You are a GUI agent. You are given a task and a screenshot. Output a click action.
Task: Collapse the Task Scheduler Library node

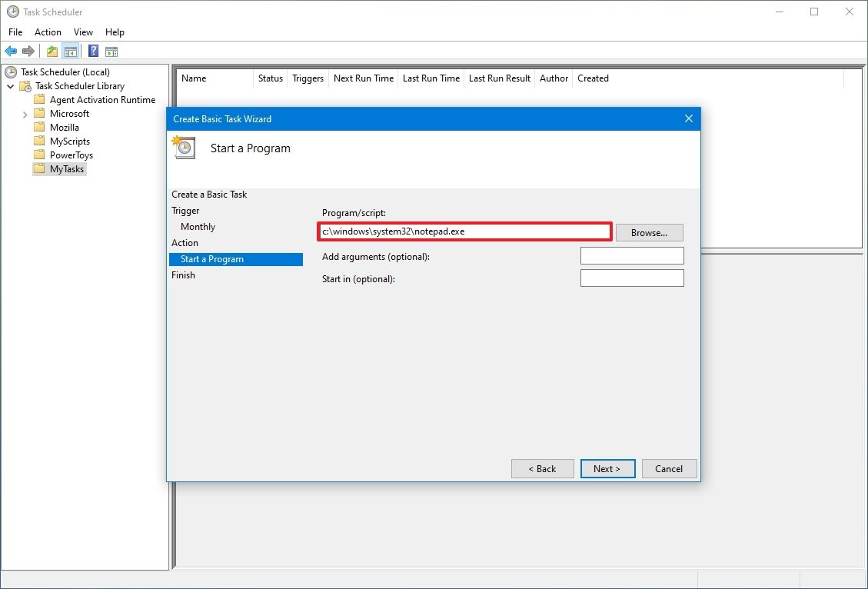[10, 85]
